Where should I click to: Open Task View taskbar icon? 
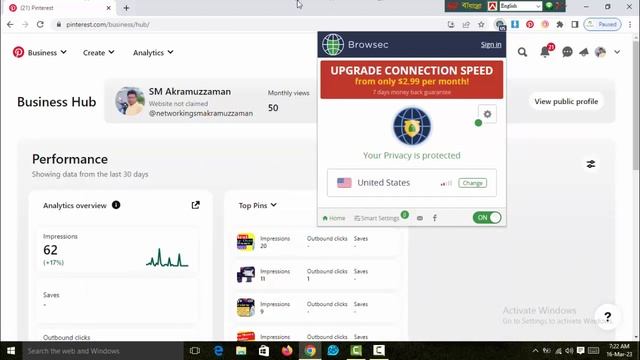click(x=195, y=351)
